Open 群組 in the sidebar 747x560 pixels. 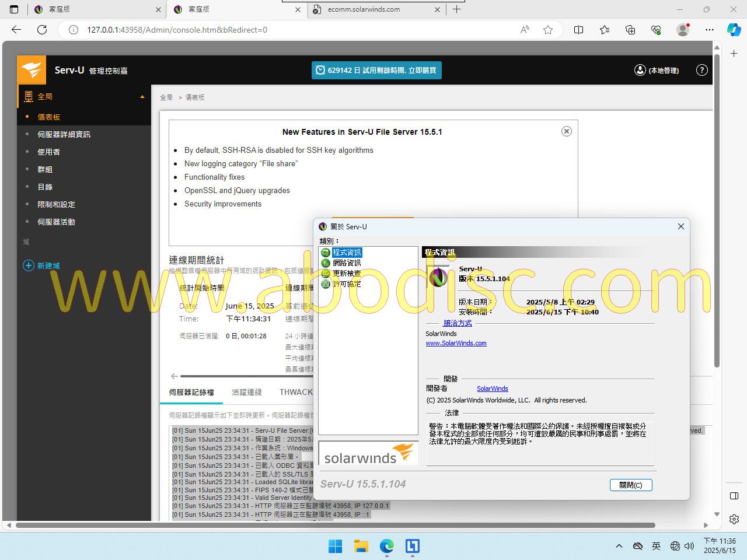(45, 169)
